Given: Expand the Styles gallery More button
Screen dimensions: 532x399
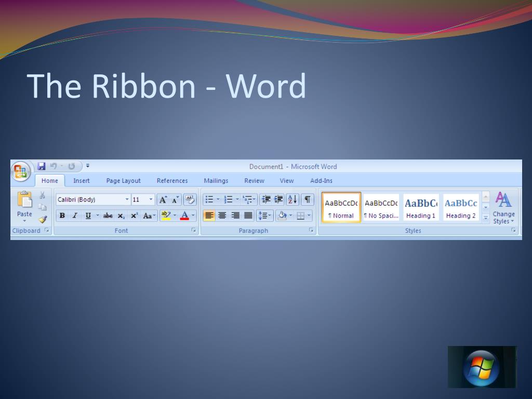Looking at the screenshot, I should pos(486,218).
